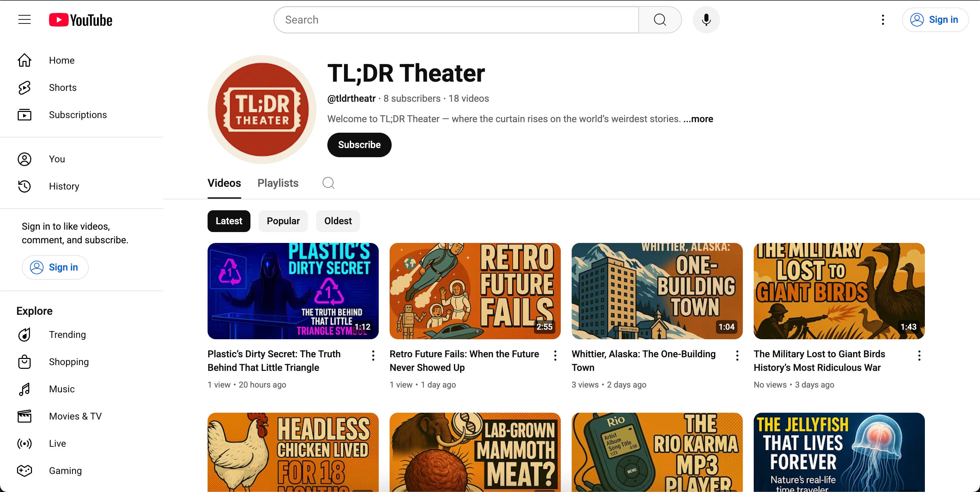Viewport: 980px width, 492px height.
Task: Click Sign in at top right
Action: coord(935,20)
